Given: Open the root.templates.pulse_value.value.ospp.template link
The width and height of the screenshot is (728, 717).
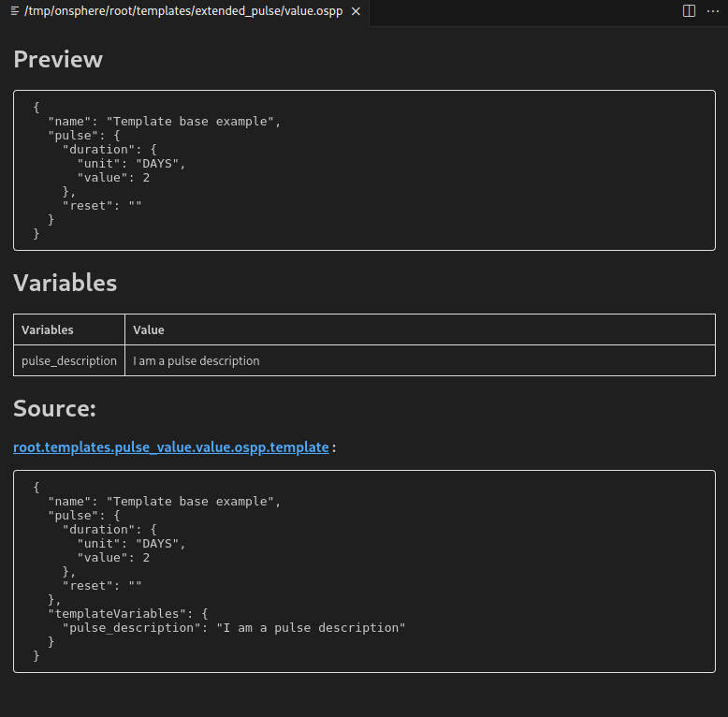Looking at the screenshot, I should tap(171, 447).
